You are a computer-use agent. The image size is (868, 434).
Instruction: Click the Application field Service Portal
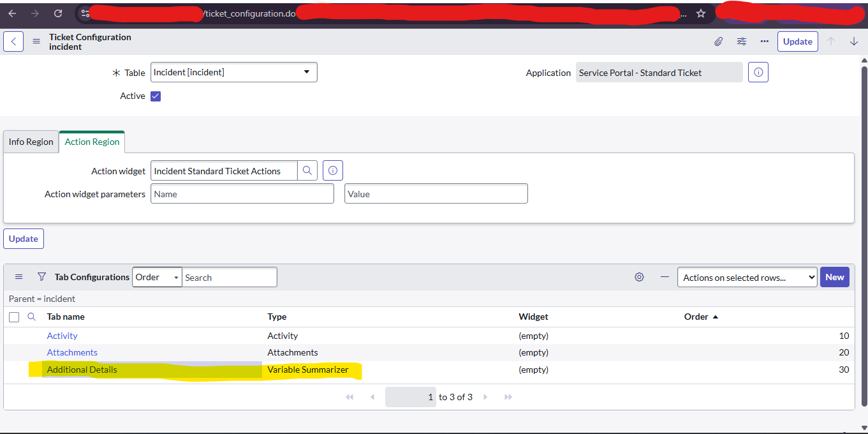click(x=659, y=72)
